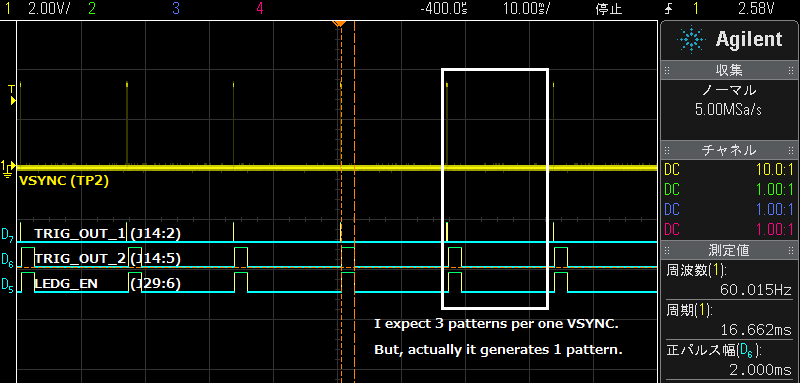Click the orange trigger time reference marker
This screenshot has width=800, height=383.
(340, 23)
